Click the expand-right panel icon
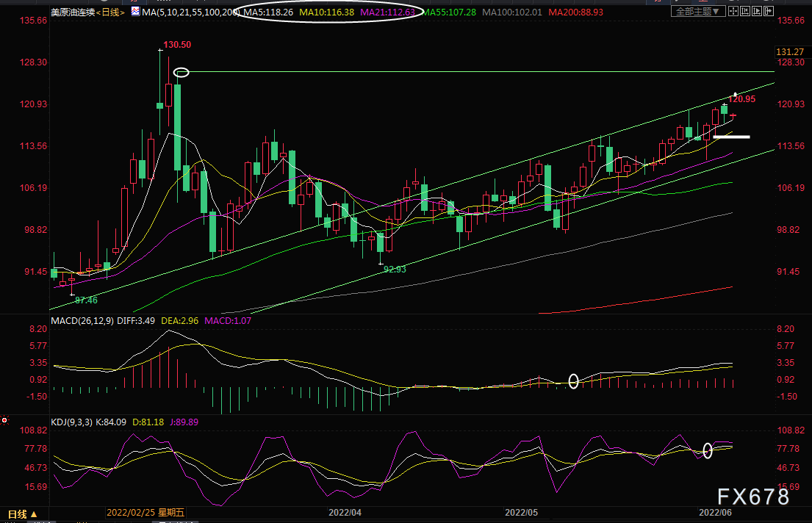812x523 pixels. click(x=769, y=12)
